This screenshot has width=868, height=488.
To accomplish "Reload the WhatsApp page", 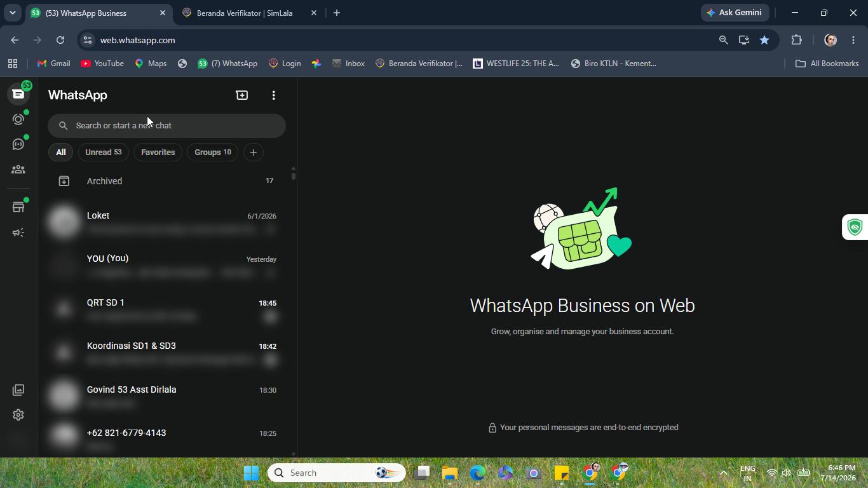I will click(60, 40).
